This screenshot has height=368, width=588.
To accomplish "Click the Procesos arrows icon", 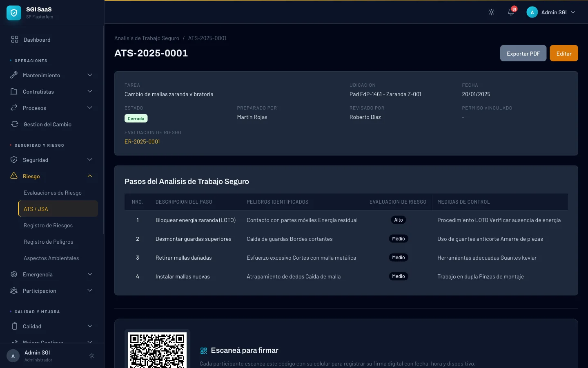I will [14, 108].
